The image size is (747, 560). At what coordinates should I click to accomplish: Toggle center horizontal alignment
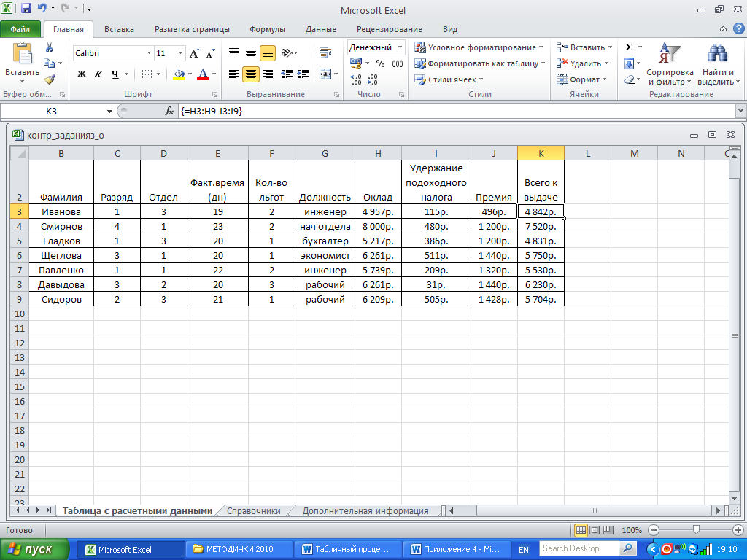coord(251,74)
